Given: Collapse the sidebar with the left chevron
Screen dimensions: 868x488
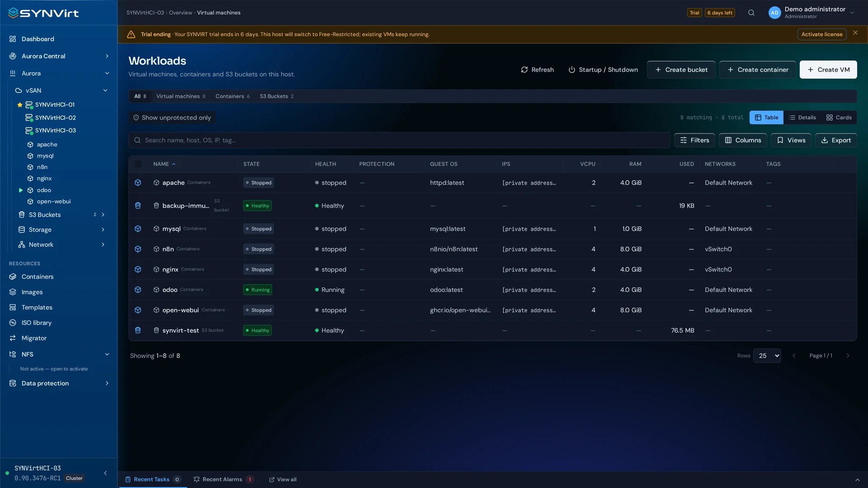Looking at the screenshot, I should (105, 473).
